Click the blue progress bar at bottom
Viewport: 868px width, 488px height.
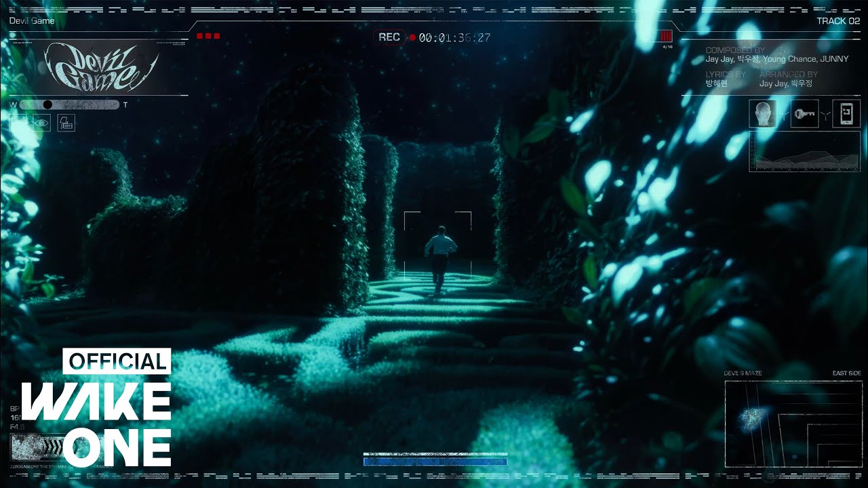pyautogui.click(x=435, y=462)
